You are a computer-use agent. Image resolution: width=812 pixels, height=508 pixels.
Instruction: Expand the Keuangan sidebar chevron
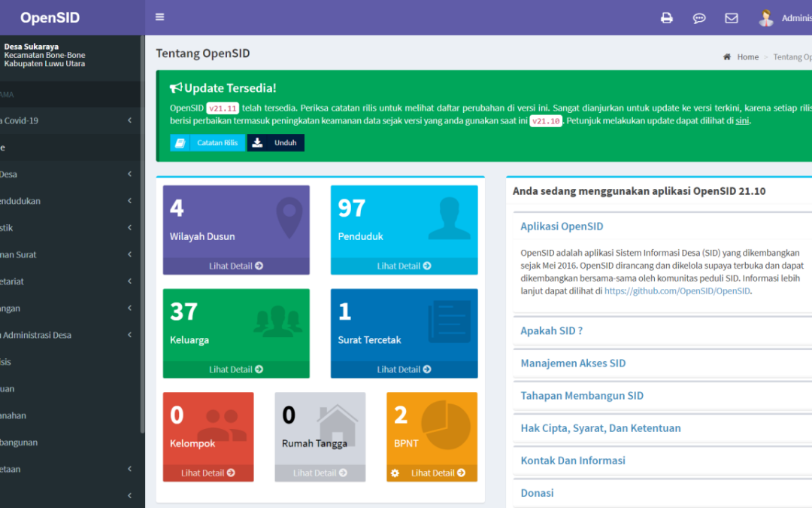tap(129, 308)
